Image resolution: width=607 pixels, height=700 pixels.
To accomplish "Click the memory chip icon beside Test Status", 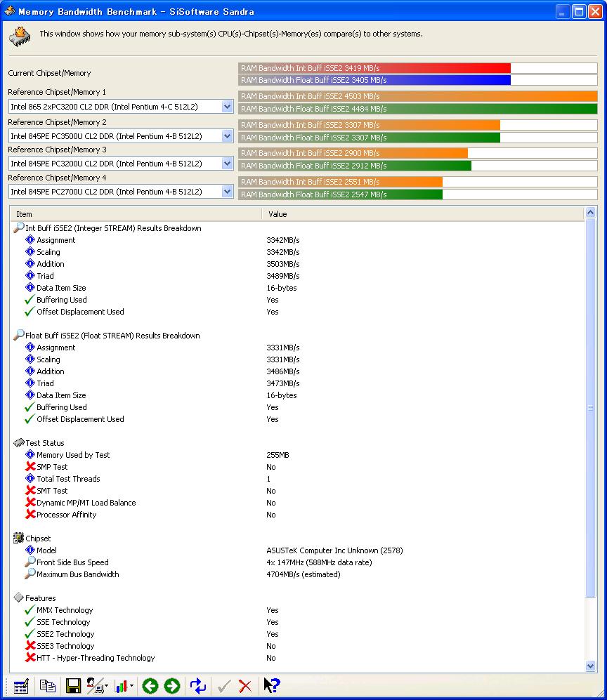I will 19,442.
